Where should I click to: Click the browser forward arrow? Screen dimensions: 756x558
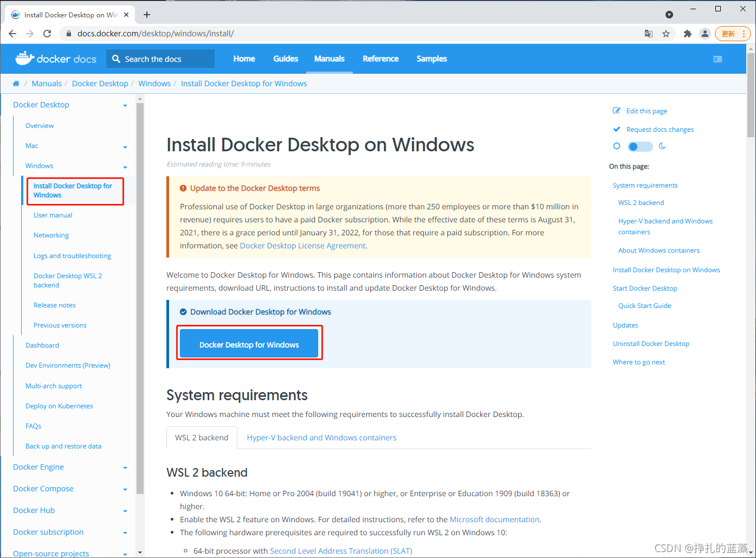(30, 34)
